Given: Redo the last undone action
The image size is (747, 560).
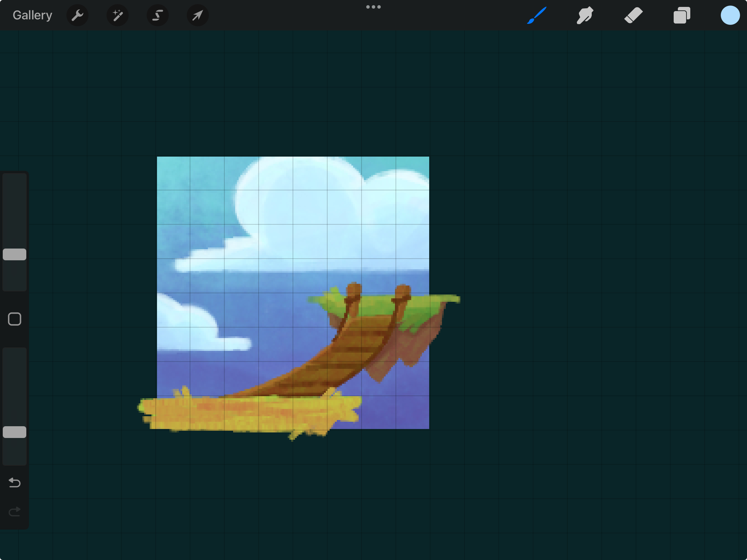Looking at the screenshot, I should pyautogui.click(x=15, y=512).
